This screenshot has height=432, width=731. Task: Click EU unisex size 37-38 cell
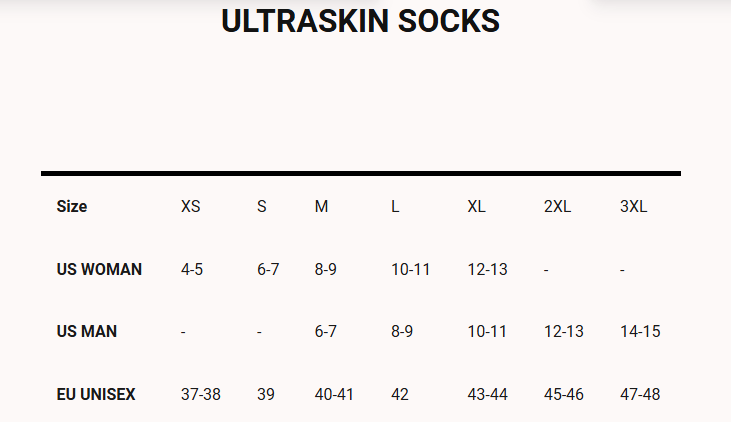200,394
